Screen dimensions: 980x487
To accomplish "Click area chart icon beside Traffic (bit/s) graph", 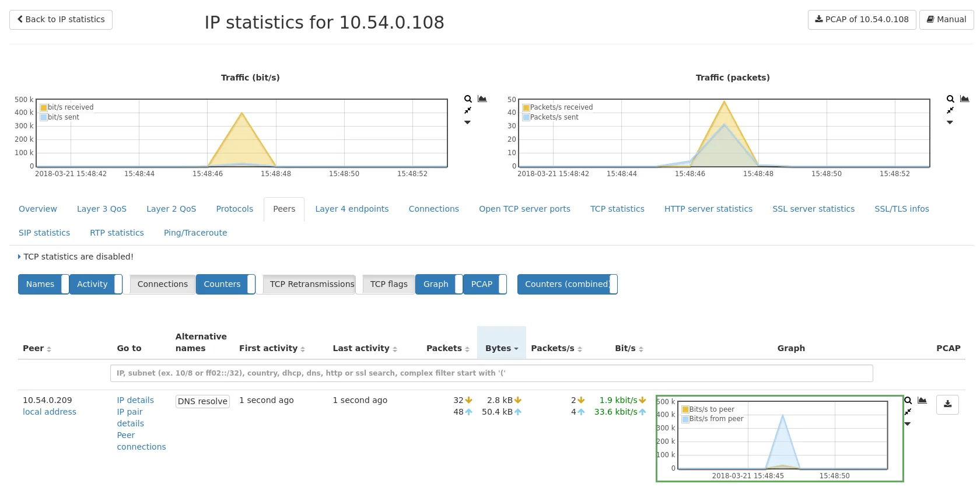I will [482, 99].
